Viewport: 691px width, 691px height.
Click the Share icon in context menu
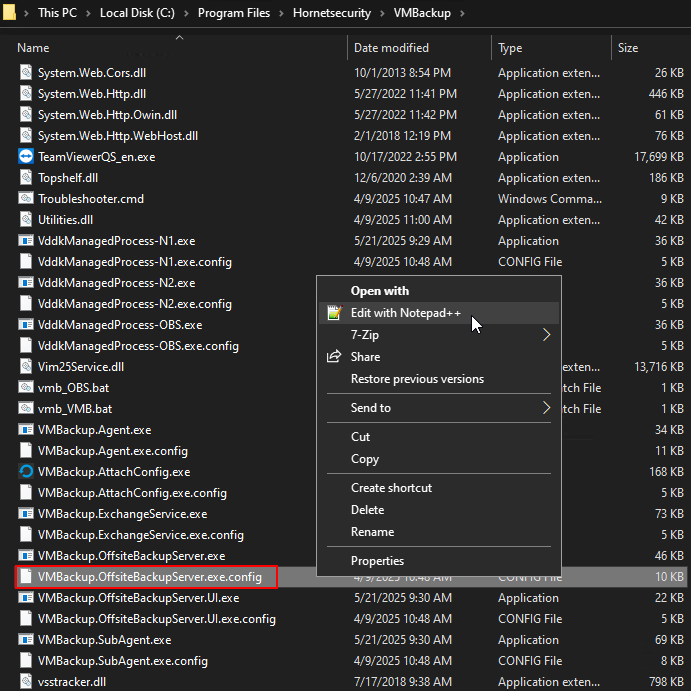click(x=334, y=357)
